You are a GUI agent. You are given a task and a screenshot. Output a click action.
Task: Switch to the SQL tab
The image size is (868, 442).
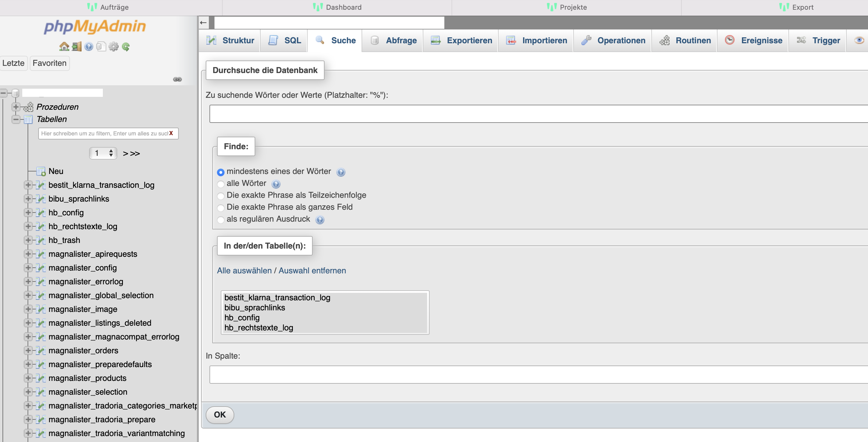coord(284,40)
